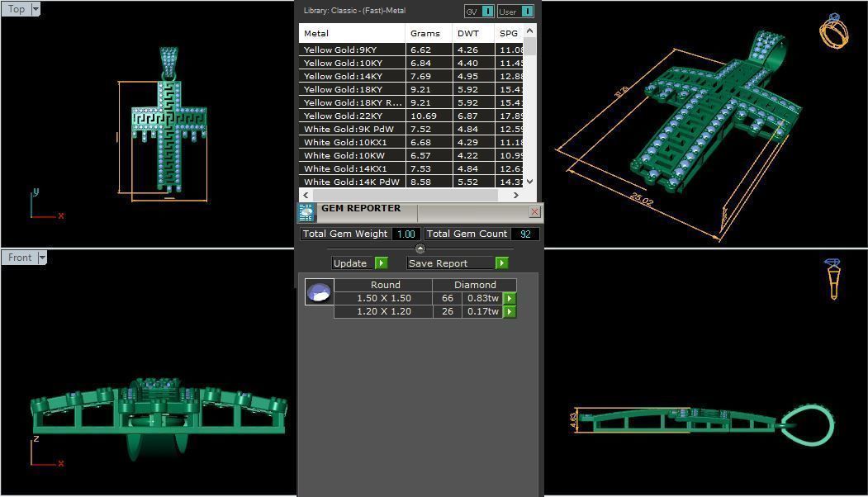Select the White Gold:14K PdW row
This screenshot has width=868, height=497.
410,182
